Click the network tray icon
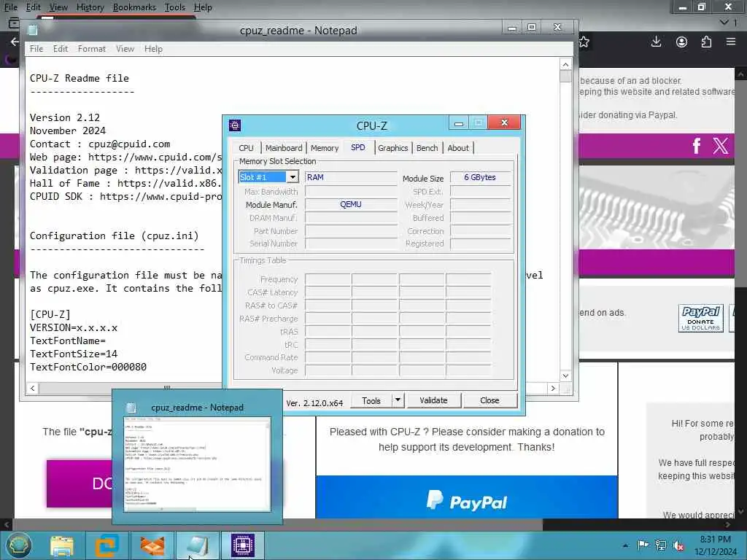The width and height of the screenshot is (747, 560). [x=661, y=545]
